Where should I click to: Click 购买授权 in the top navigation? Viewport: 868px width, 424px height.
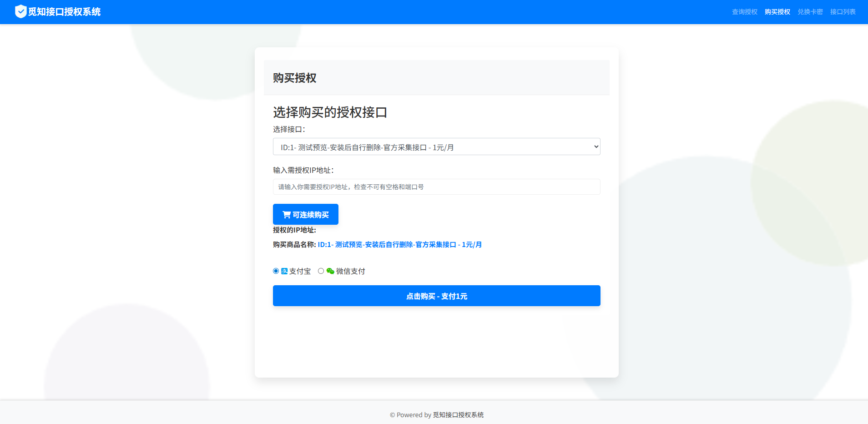click(x=777, y=11)
